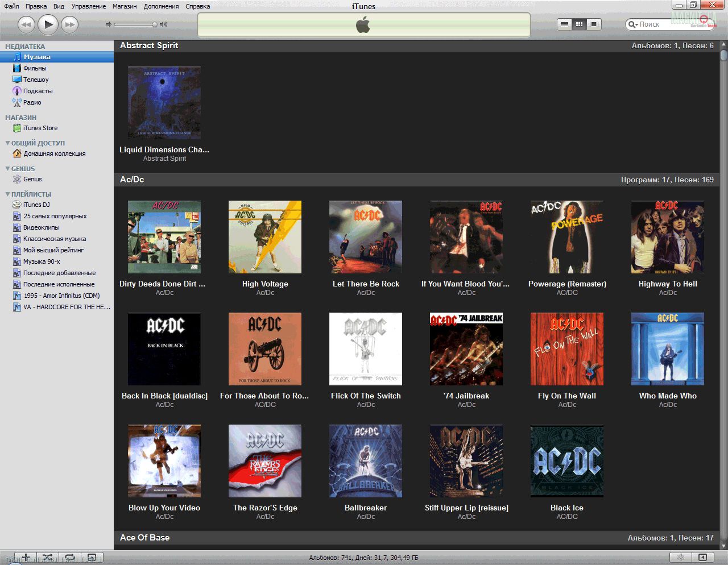The image size is (728, 565).
Task: Click the Abstract Spirit artist header
Action: pos(149,45)
